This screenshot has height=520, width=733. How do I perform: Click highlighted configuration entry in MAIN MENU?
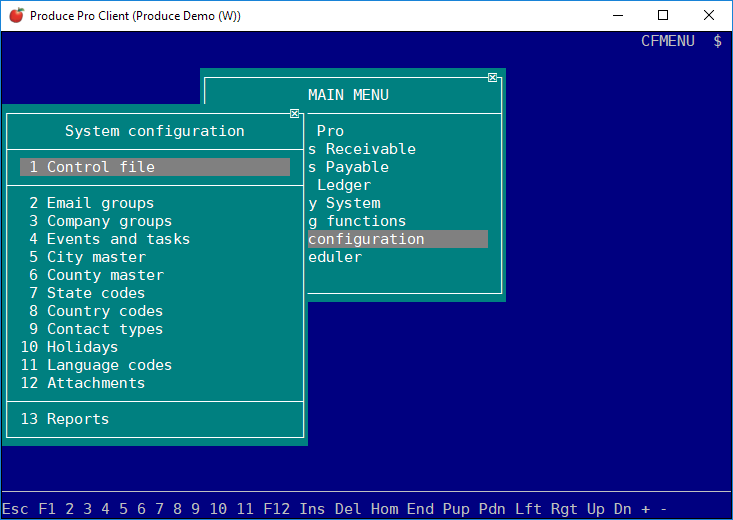pyautogui.click(x=398, y=239)
